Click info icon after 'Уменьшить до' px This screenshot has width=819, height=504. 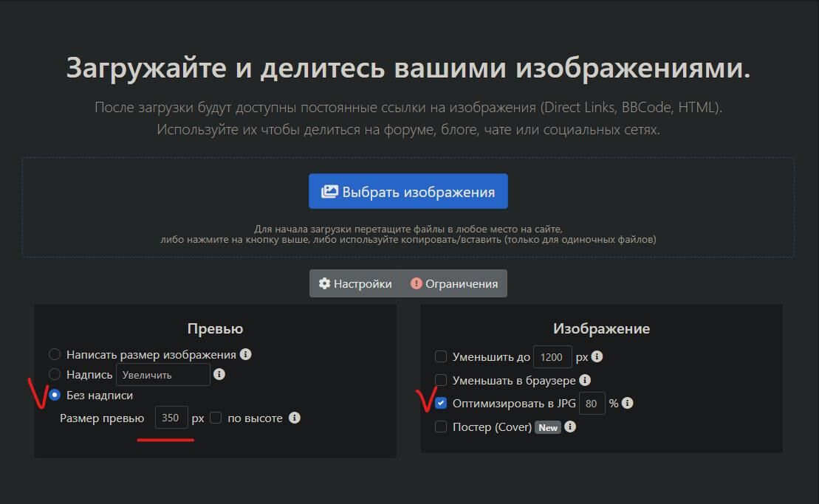[x=597, y=356]
